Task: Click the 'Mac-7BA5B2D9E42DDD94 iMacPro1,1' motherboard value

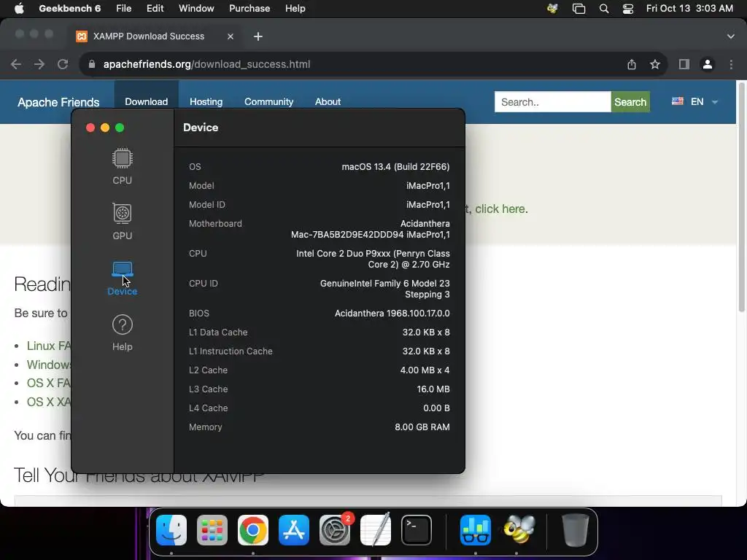Action: [370, 235]
